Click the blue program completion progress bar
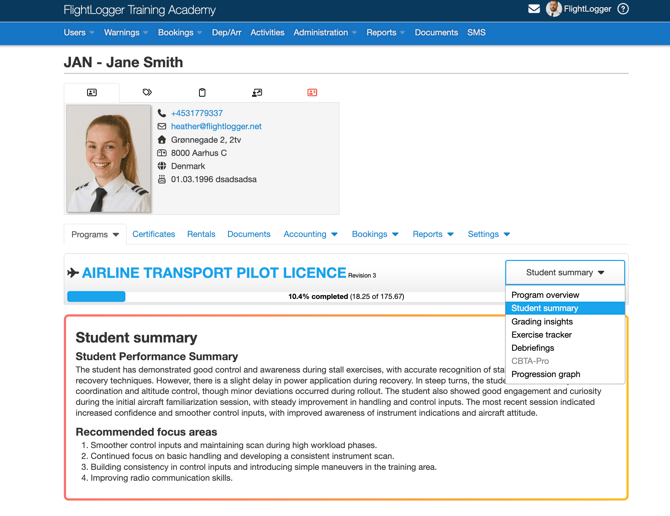The height and width of the screenshot is (516, 670). point(96,297)
